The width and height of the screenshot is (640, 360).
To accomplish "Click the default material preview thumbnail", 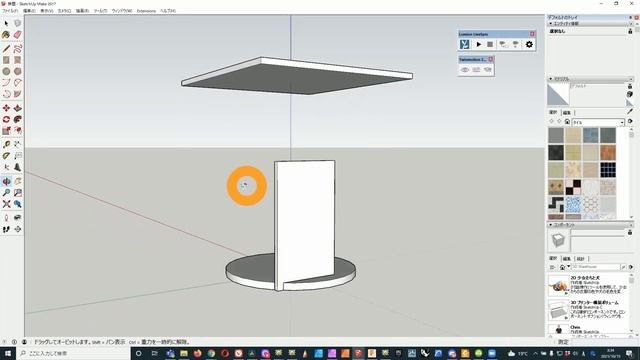I will click(x=558, y=95).
